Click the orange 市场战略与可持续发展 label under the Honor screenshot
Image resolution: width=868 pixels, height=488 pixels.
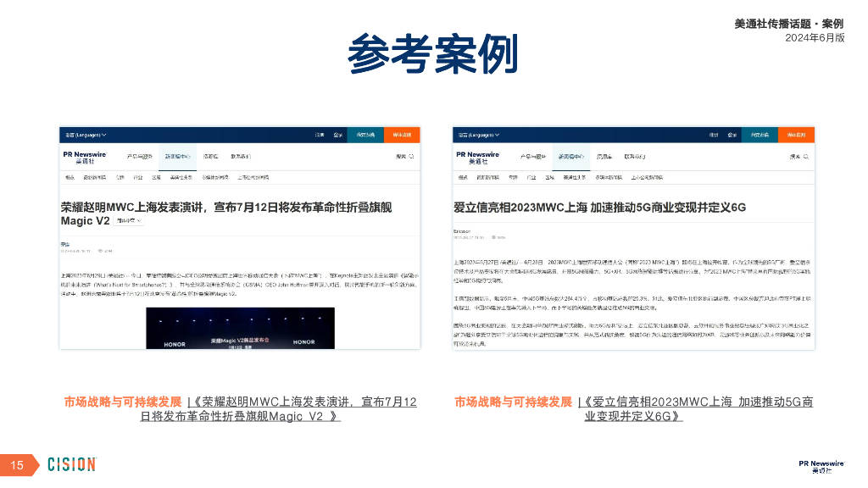[x=123, y=402]
